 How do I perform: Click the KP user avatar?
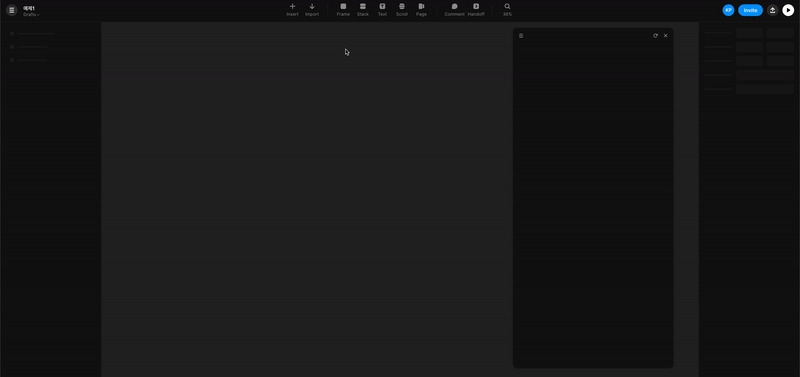pos(728,10)
